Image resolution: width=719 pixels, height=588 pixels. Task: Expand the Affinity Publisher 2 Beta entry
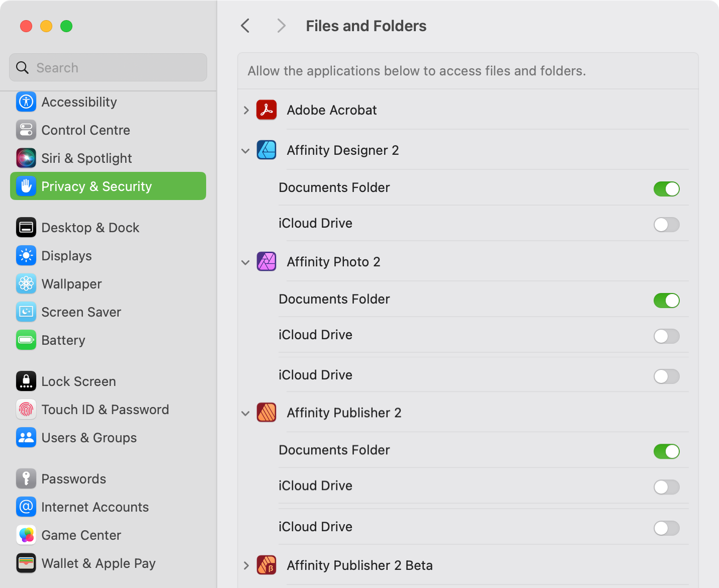pyautogui.click(x=246, y=565)
